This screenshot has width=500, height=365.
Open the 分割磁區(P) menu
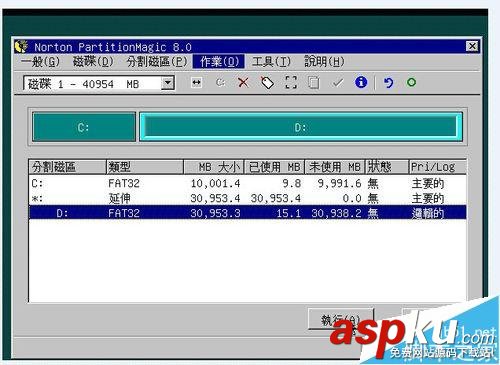[x=157, y=62]
